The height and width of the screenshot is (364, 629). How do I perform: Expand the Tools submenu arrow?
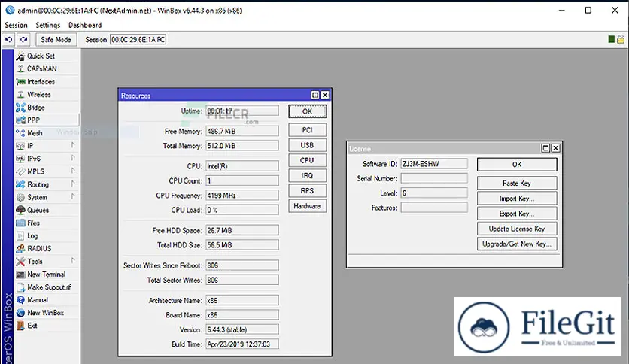tap(73, 260)
